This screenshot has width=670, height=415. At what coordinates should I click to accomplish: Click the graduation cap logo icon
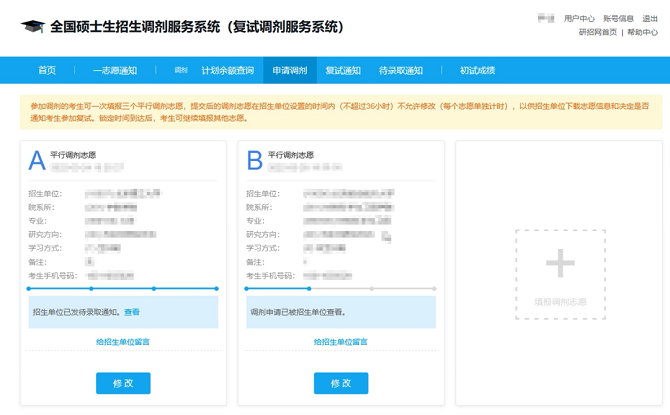click(x=32, y=27)
